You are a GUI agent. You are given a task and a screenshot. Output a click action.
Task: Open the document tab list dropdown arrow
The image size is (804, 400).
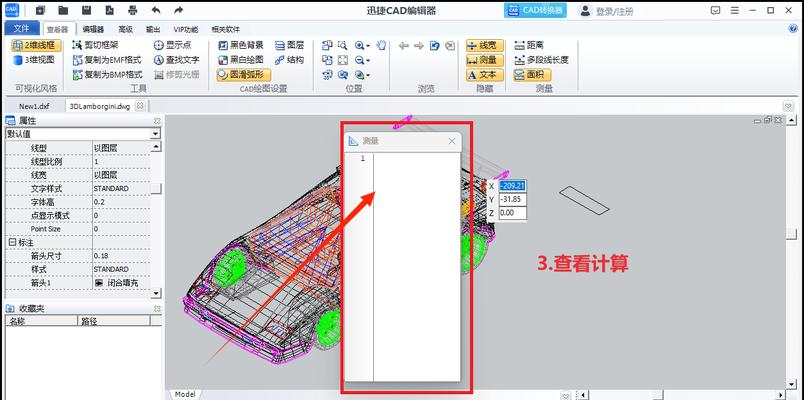(x=789, y=106)
